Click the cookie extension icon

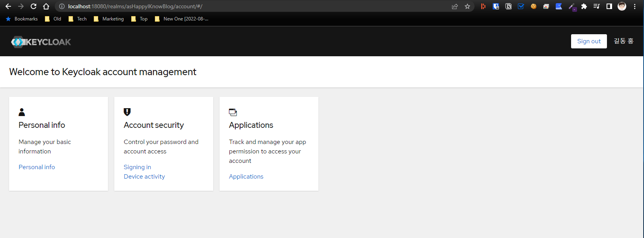534,6
